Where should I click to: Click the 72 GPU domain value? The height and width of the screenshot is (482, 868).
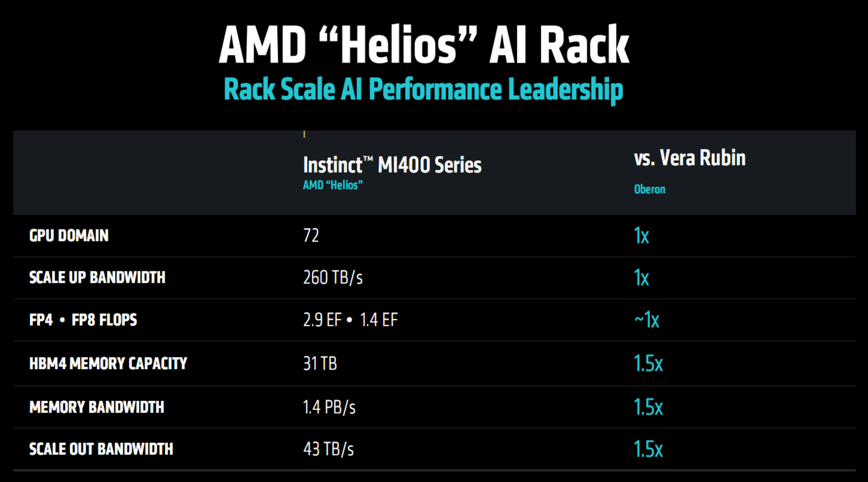tap(311, 236)
